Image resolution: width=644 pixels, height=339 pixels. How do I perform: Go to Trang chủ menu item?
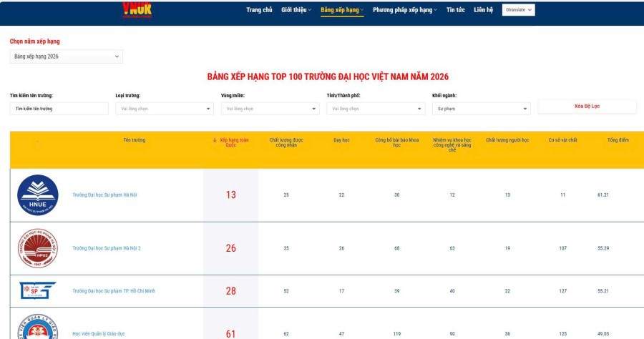click(x=259, y=10)
